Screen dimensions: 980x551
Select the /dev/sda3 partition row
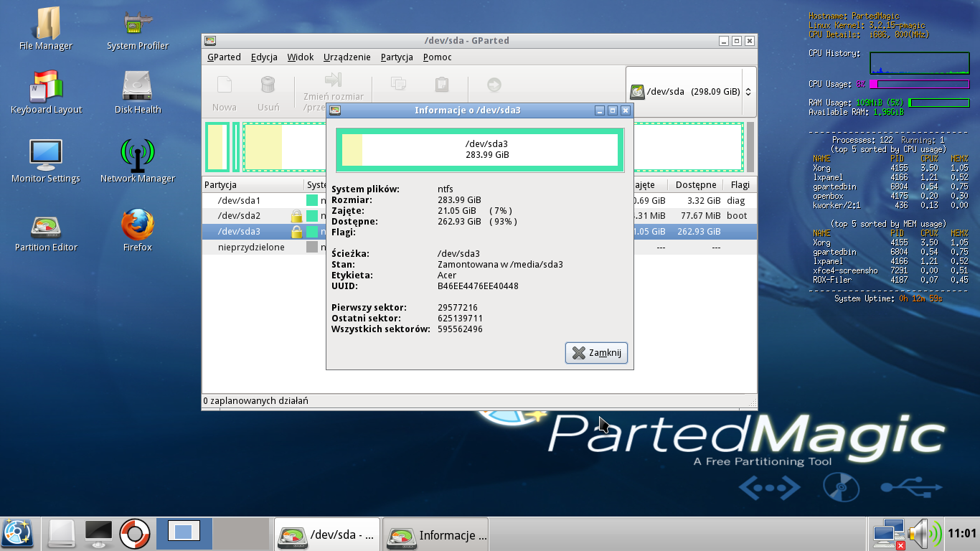tap(479, 232)
